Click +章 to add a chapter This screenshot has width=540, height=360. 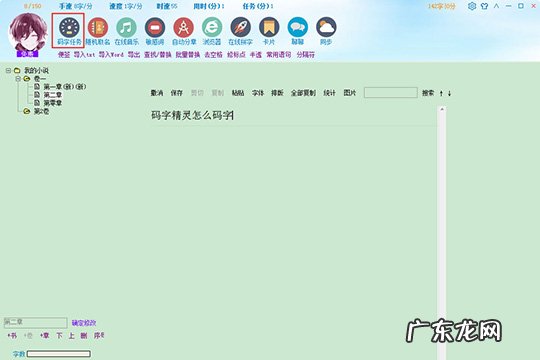point(44,336)
